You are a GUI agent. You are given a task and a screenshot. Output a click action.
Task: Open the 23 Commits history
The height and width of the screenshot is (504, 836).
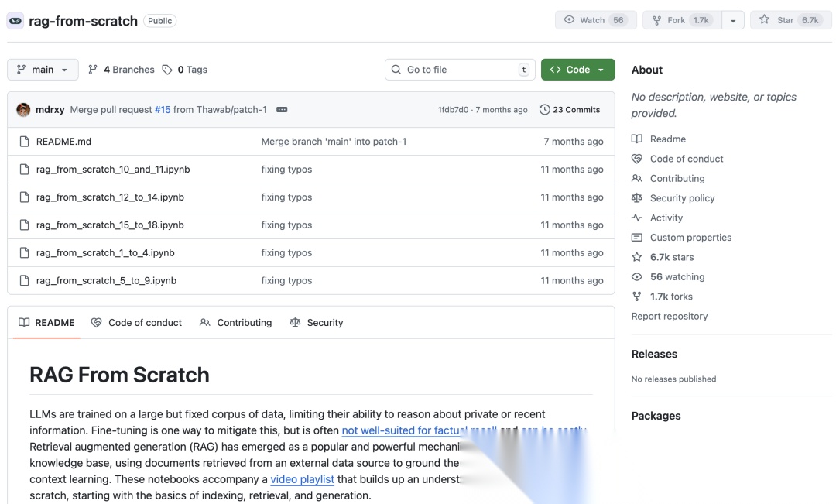click(x=570, y=109)
